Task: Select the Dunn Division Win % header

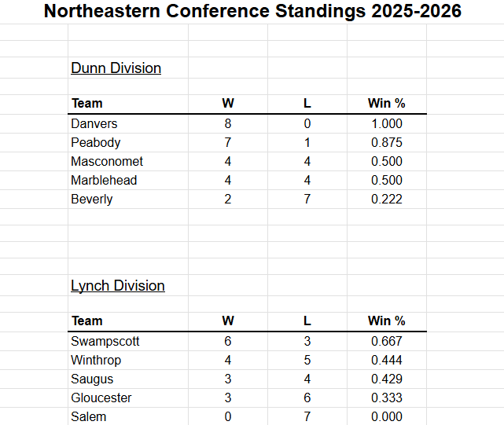Action: [x=386, y=104]
